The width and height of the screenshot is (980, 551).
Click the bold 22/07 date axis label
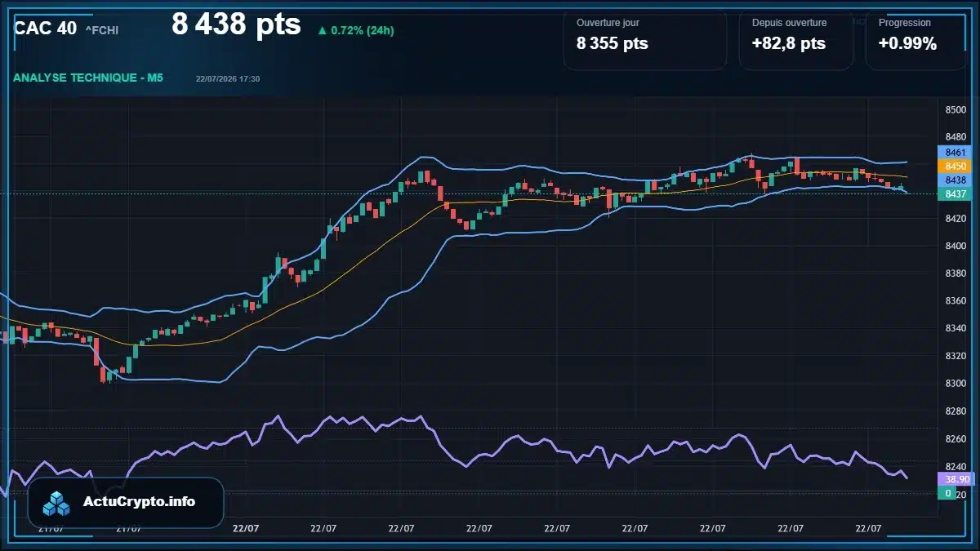pyautogui.click(x=246, y=528)
